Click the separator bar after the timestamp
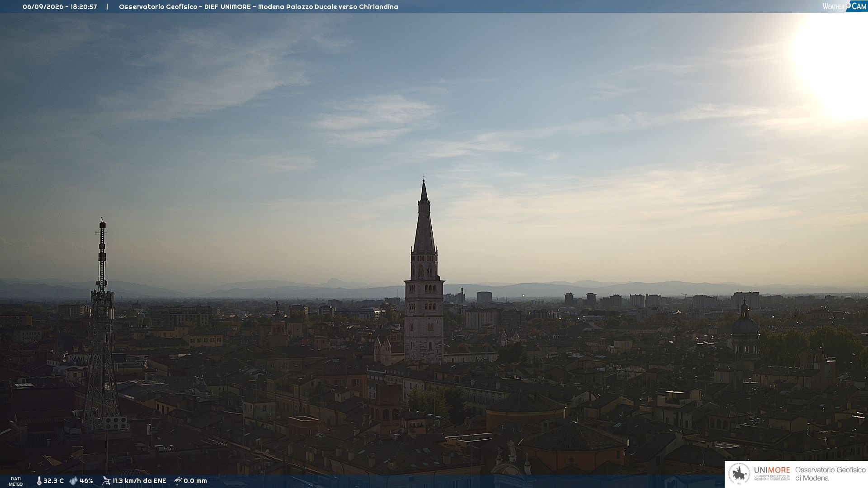This screenshot has height=488, width=868. 107,7
